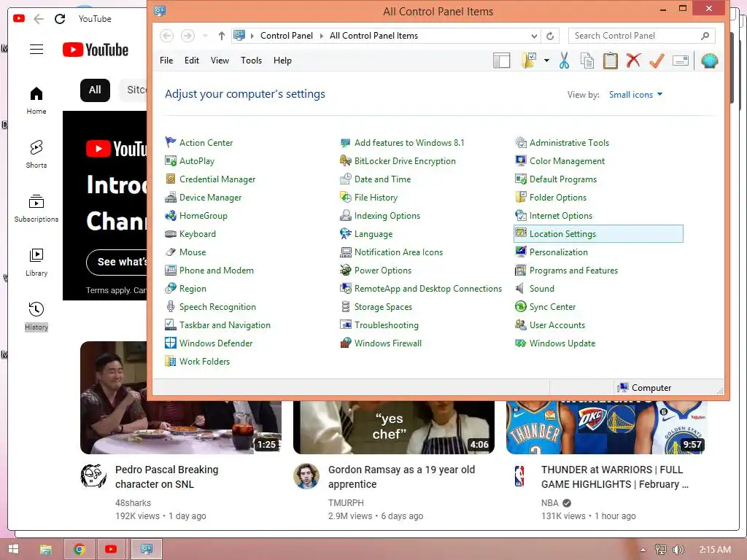Click the HomeGroup icon
The width and height of the screenshot is (747, 560).
pyautogui.click(x=171, y=216)
